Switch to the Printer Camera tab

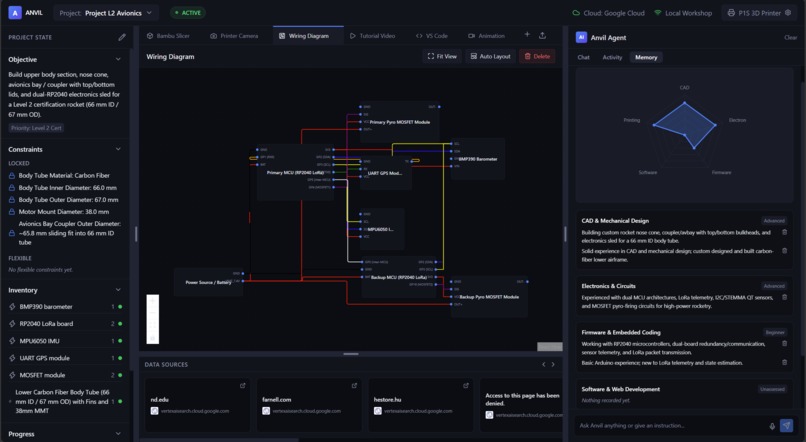[x=234, y=36]
